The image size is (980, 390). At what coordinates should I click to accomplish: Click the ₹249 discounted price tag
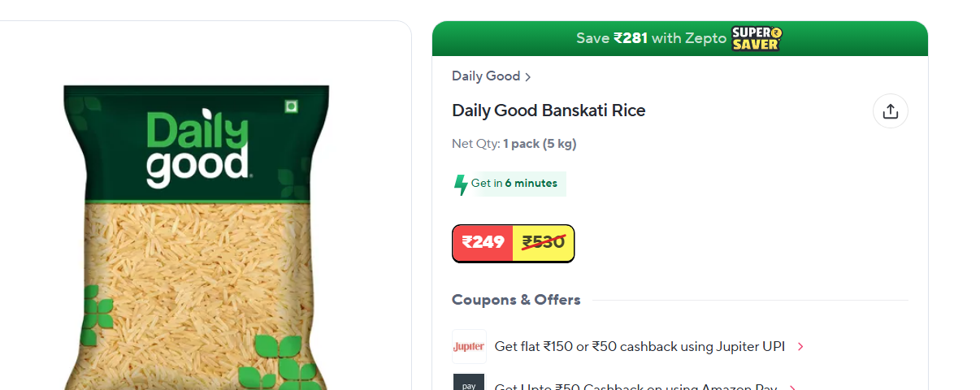point(483,242)
